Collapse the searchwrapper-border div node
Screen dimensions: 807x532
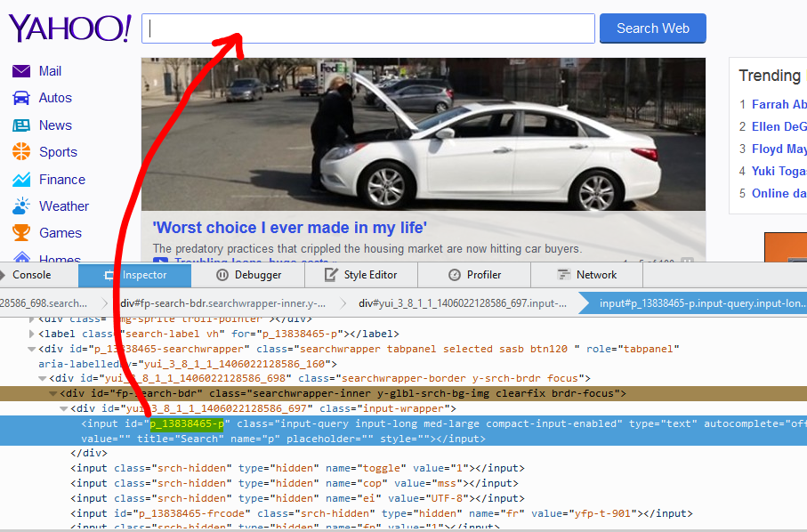[x=43, y=378]
